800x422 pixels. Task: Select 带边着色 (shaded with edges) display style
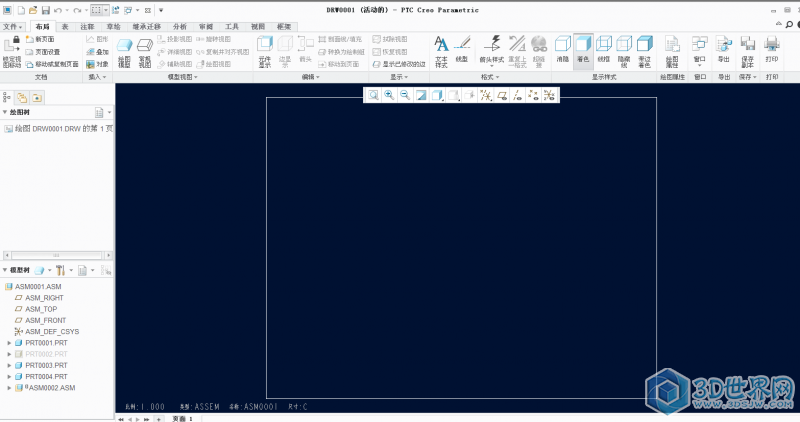pyautogui.click(x=644, y=52)
